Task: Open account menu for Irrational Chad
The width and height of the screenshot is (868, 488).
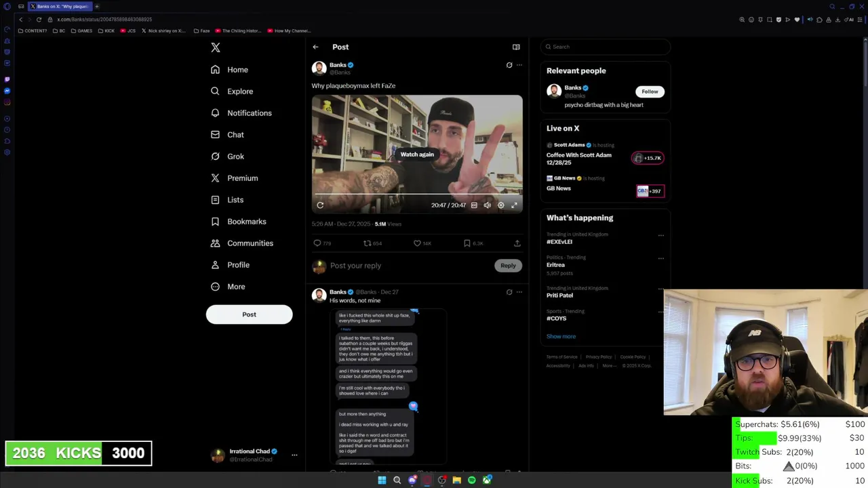Action: (294, 455)
